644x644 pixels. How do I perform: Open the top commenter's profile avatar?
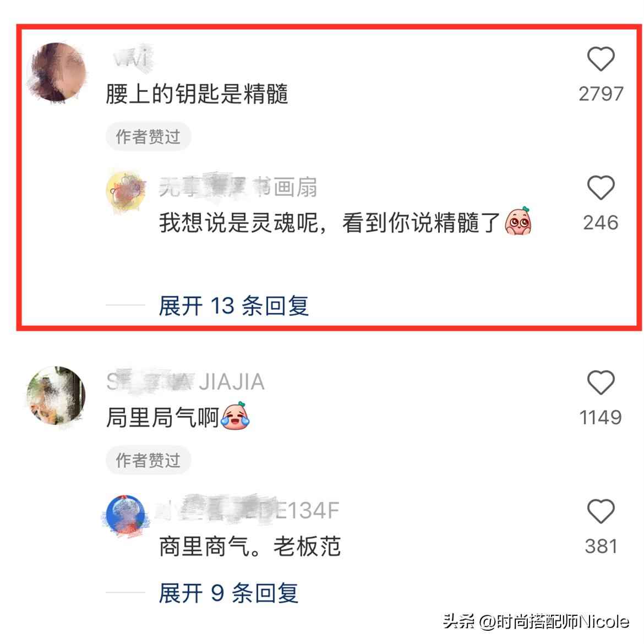57,72
